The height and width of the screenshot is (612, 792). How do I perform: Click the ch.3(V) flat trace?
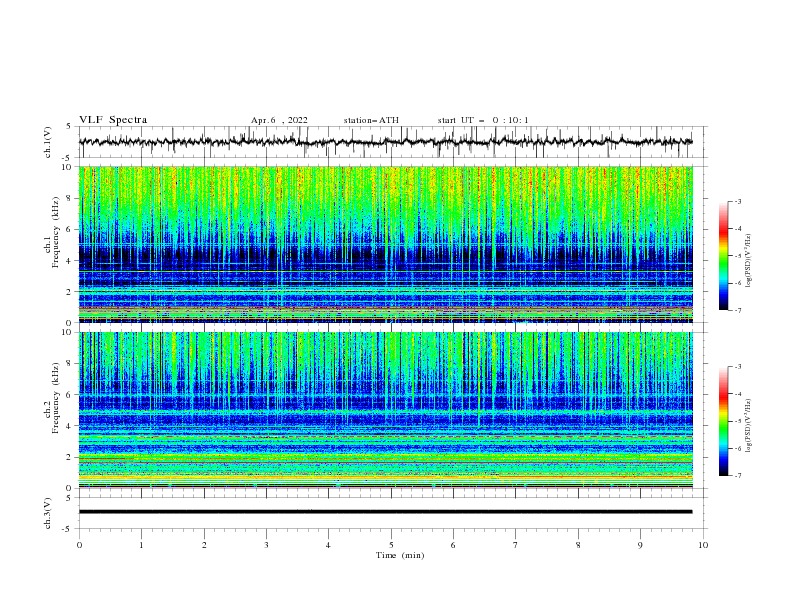tap(386, 512)
